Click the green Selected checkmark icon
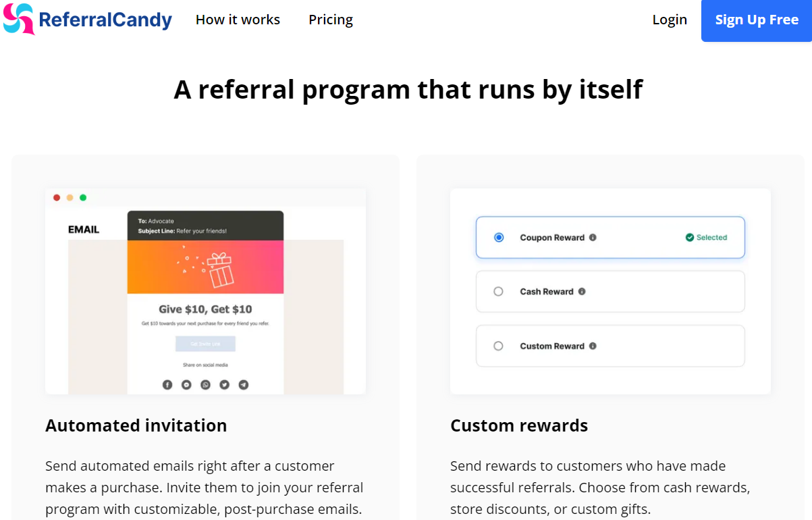 (x=689, y=238)
